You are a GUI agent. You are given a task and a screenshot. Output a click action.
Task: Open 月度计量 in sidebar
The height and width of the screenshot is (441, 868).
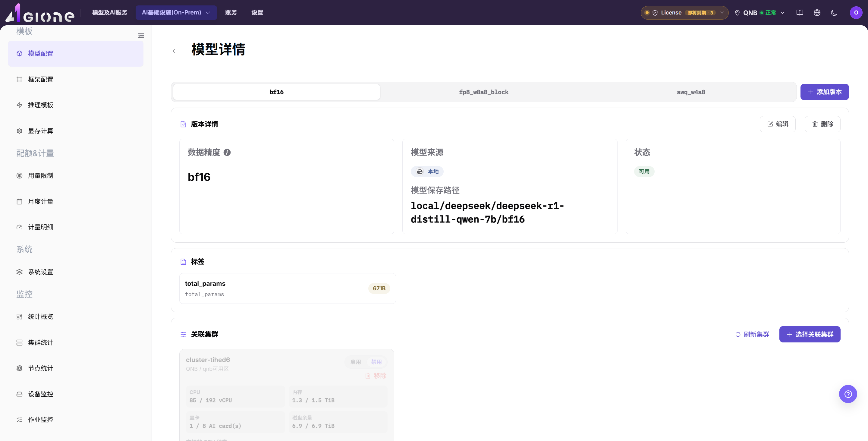[x=76, y=201]
